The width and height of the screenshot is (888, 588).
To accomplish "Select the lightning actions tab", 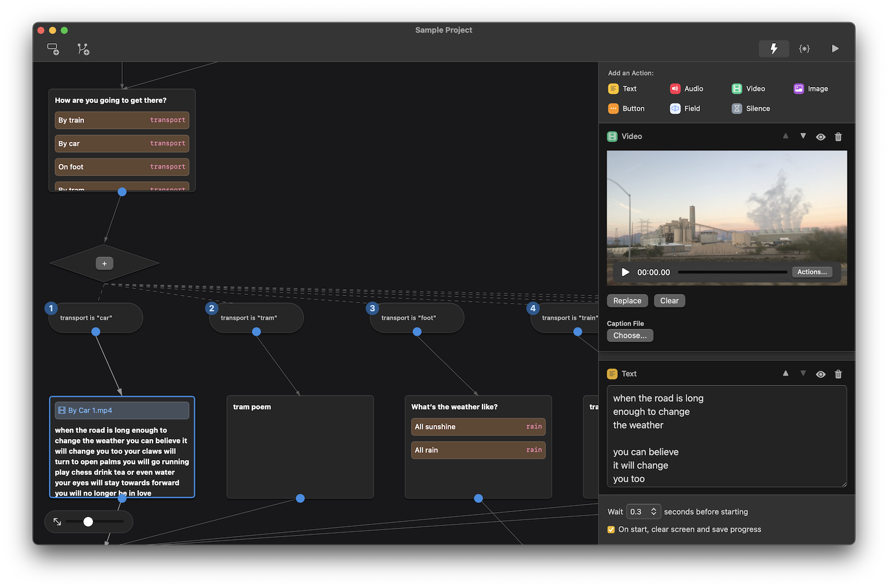I will 773,48.
